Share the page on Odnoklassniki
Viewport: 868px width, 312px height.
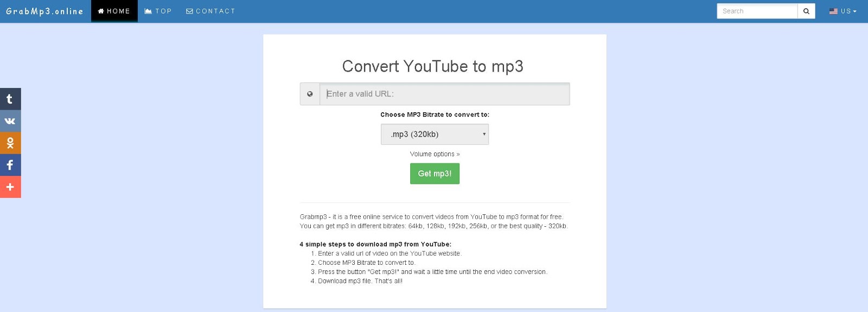click(10, 143)
